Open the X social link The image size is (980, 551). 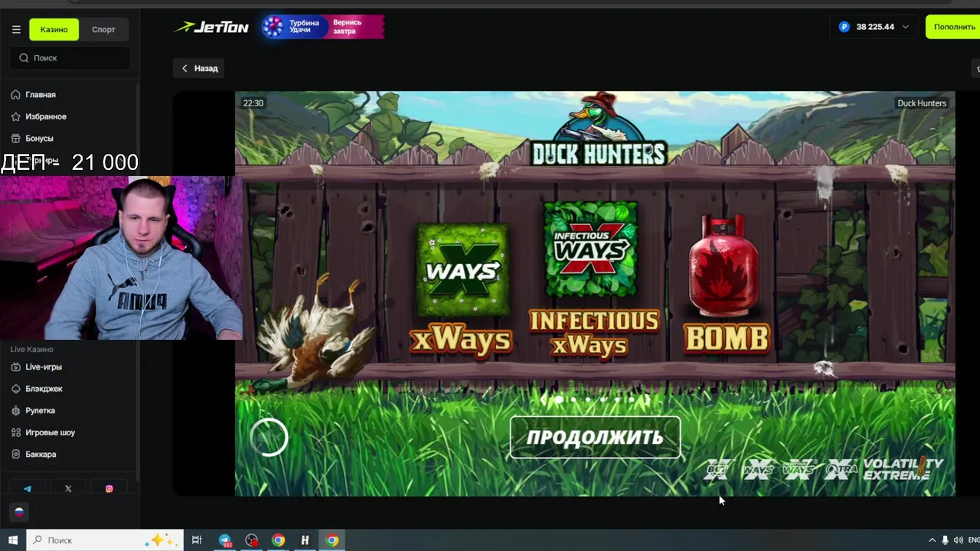(x=68, y=489)
